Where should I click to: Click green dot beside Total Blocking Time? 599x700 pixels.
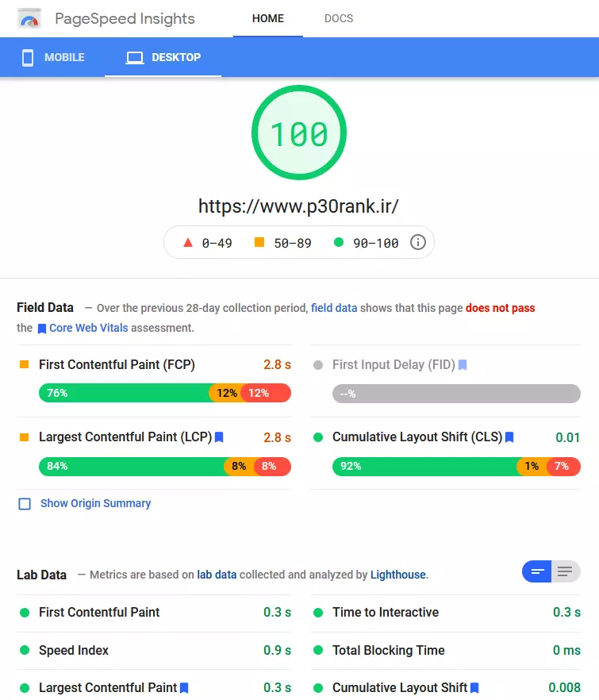point(318,651)
